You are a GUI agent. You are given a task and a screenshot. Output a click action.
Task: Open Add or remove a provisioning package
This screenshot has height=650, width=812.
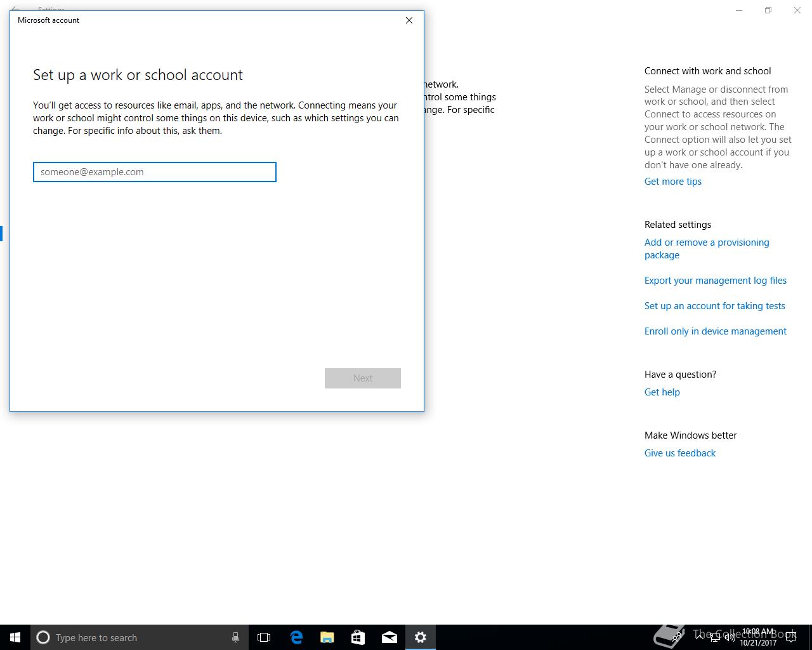pyautogui.click(x=707, y=249)
